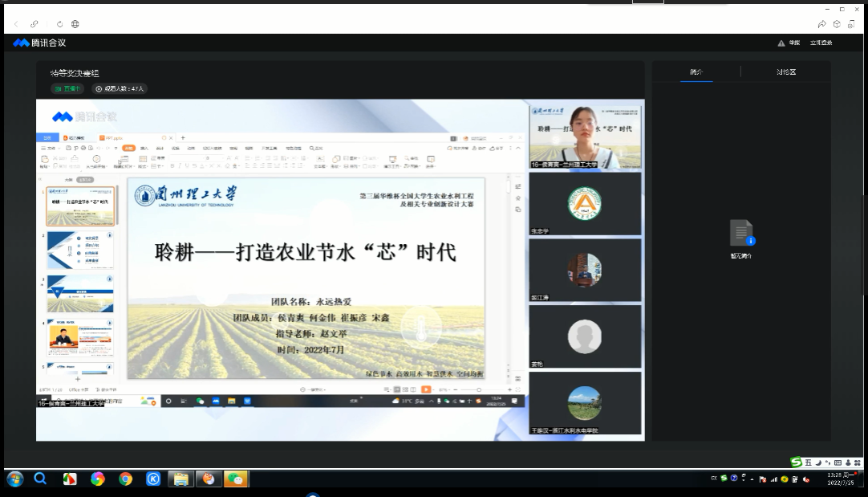The width and height of the screenshot is (868, 497).
Task: Open the blue K app on taskbar
Action: click(x=153, y=479)
